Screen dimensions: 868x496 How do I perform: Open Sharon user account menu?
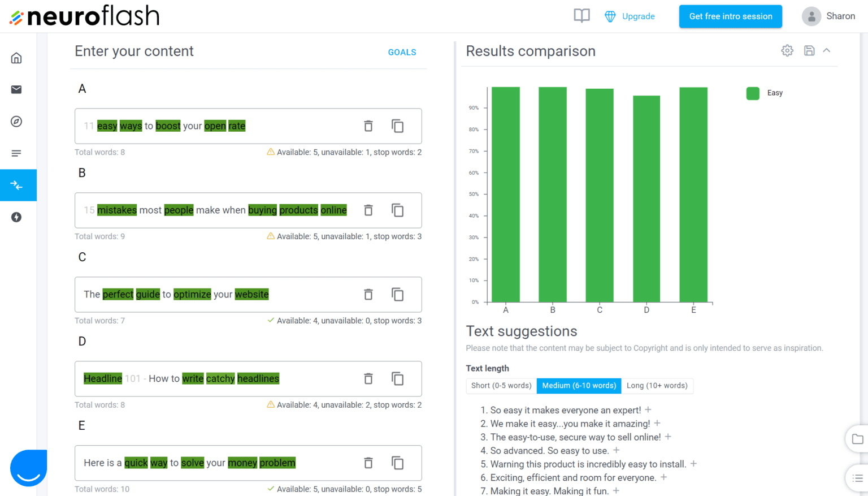click(x=828, y=16)
